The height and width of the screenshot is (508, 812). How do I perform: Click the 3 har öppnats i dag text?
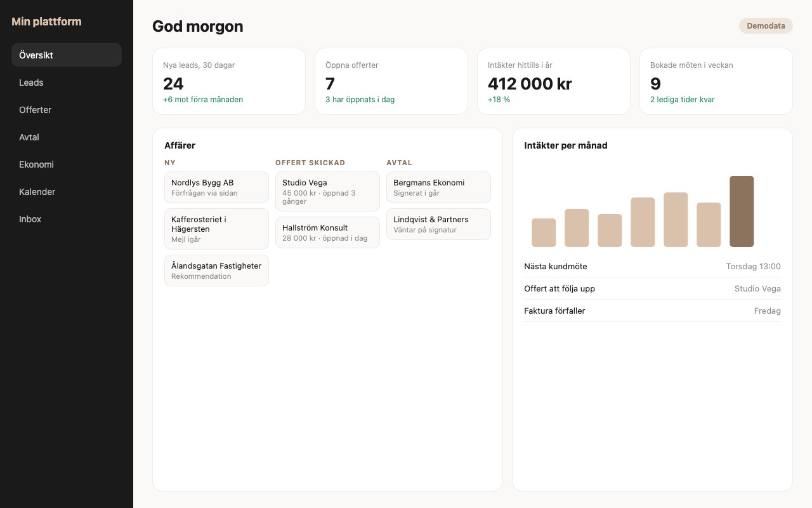tap(360, 100)
